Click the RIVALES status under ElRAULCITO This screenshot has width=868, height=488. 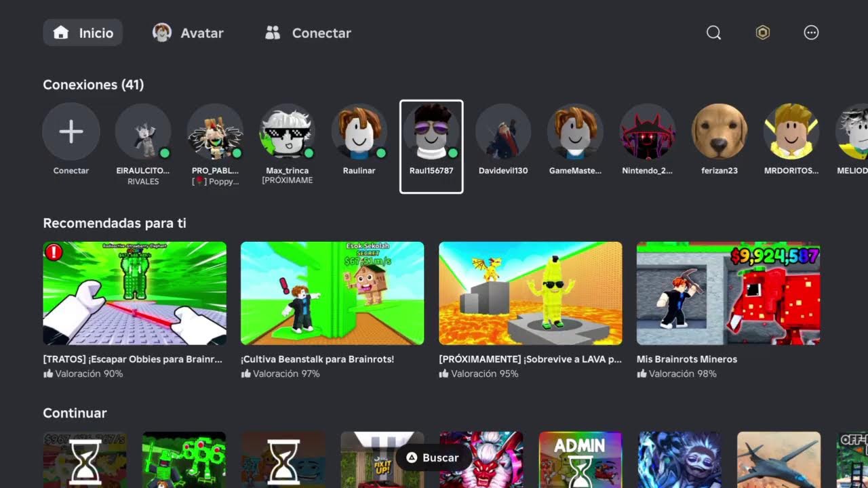(x=143, y=182)
